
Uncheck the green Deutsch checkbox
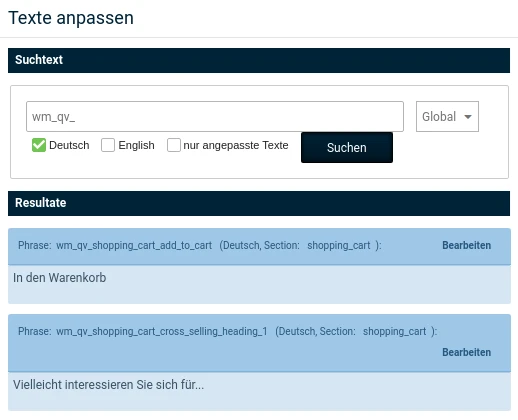39,145
